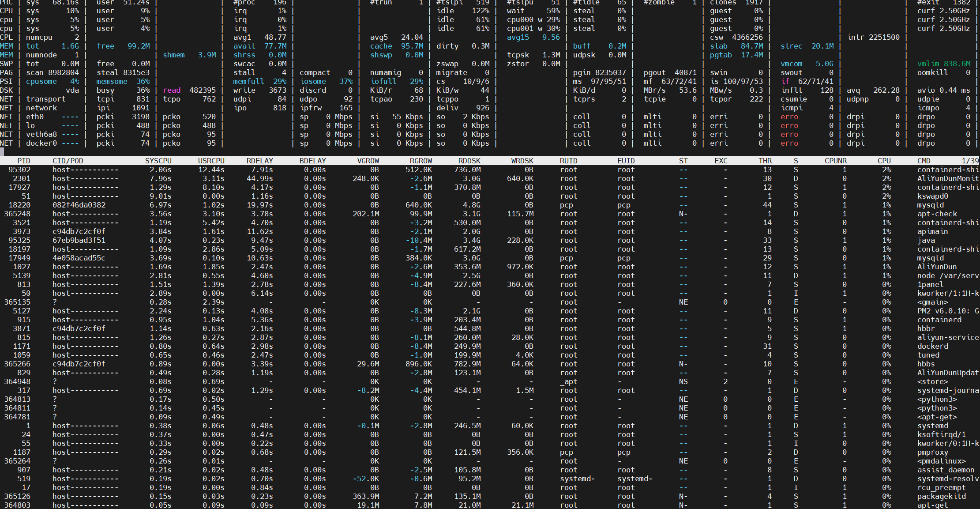
Task: Click the pink read value label in the DSK row
Action: click(x=172, y=90)
